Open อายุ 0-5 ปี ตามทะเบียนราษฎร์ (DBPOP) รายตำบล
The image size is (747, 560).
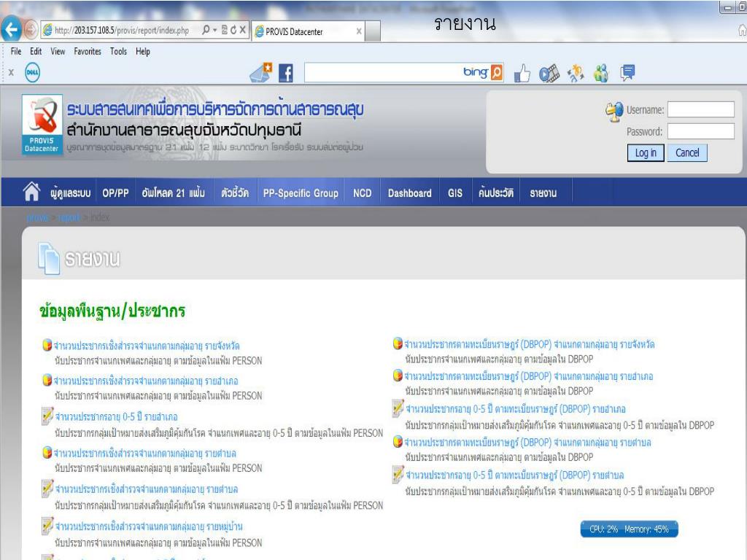click(x=515, y=475)
